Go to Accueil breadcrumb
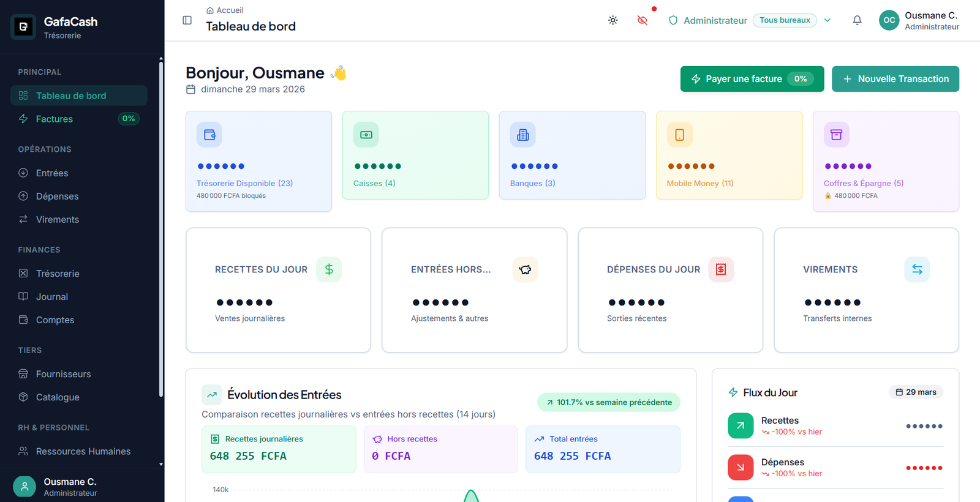This screenshot has width=980, height=502. 225,10
